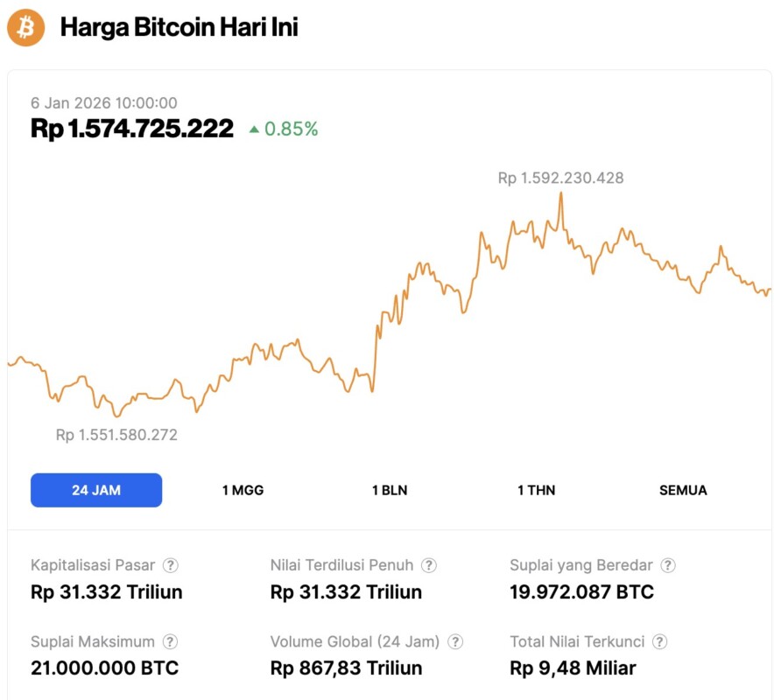Show the 1 THN price chart
774x700 pixels.
(537, 490)
